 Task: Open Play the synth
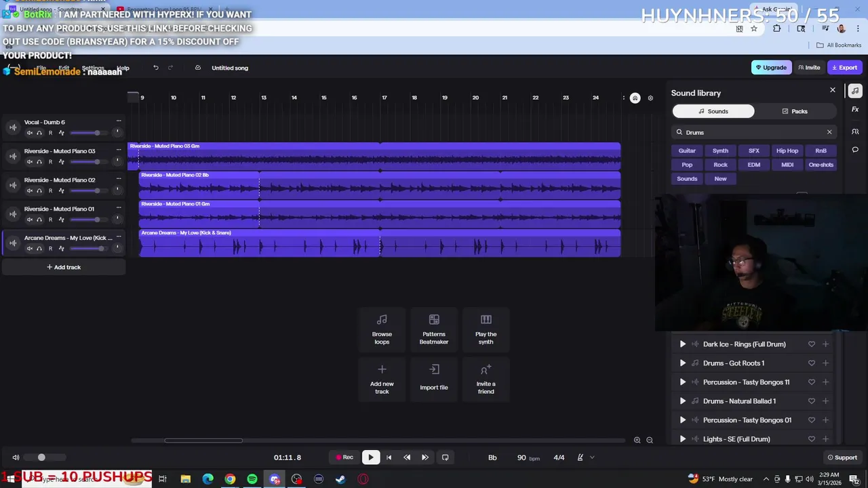[486, 329]
